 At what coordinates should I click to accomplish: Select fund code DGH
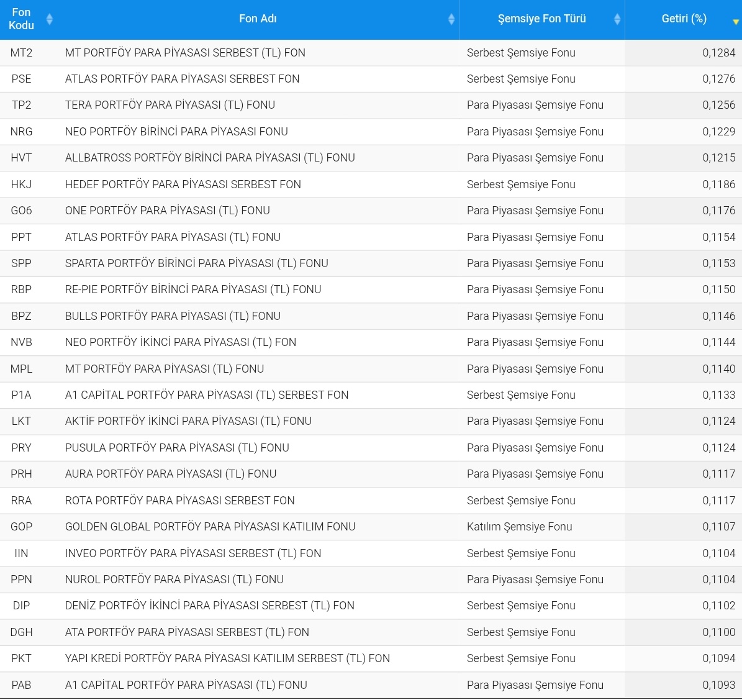point(21,632)
